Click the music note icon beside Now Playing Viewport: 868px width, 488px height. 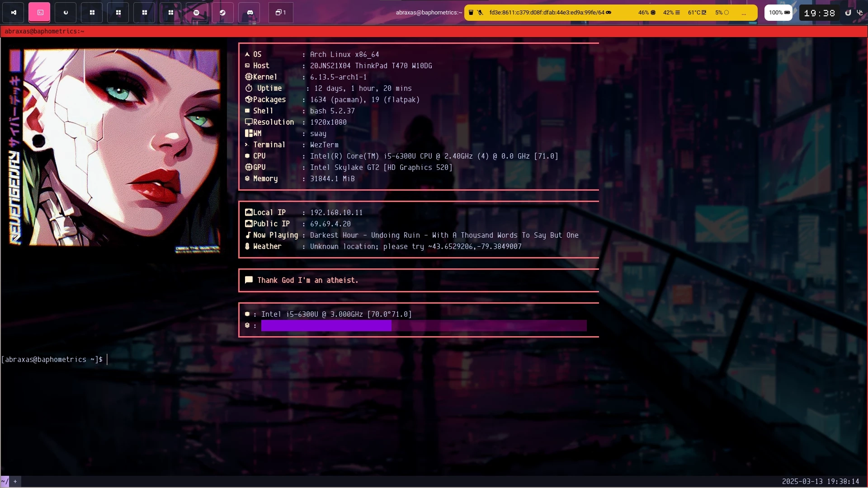pyautogui.click(x=248, y=235)
